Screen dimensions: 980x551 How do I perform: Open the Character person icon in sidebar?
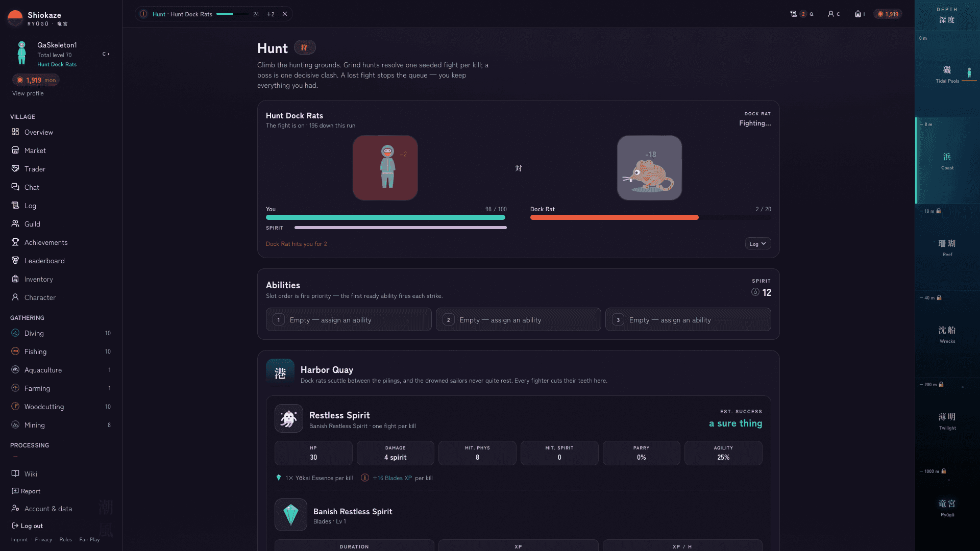(15, 297)
